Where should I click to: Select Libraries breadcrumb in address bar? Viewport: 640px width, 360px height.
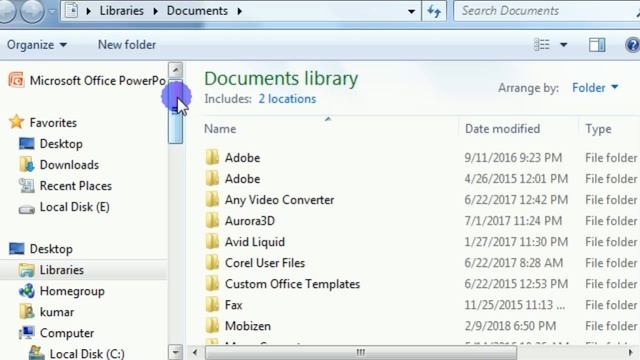[x=122, y=11]
